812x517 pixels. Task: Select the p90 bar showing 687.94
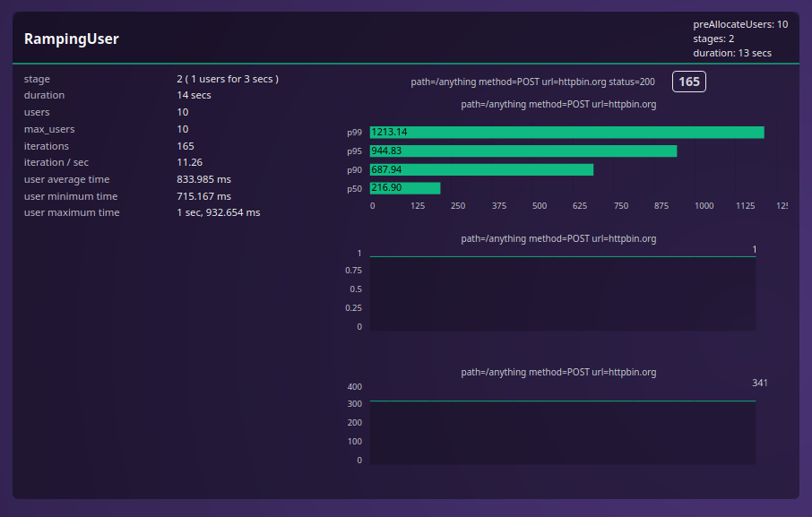tap(481, 169)
